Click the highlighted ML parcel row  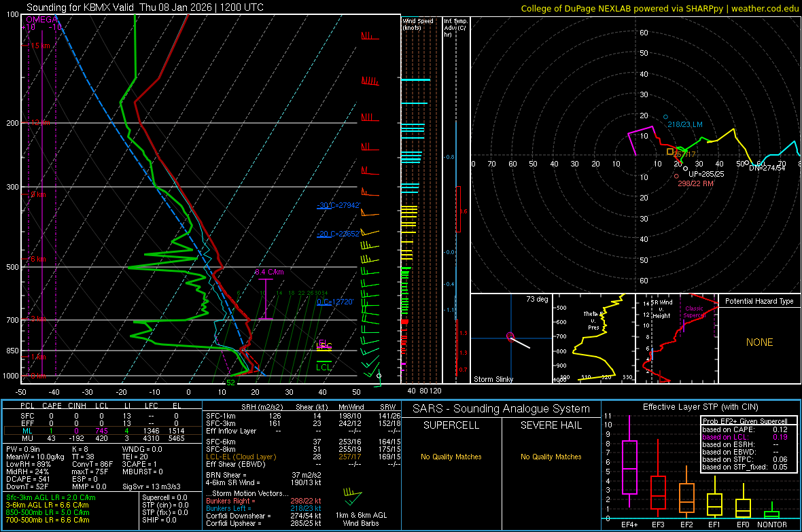pos(103,431)
